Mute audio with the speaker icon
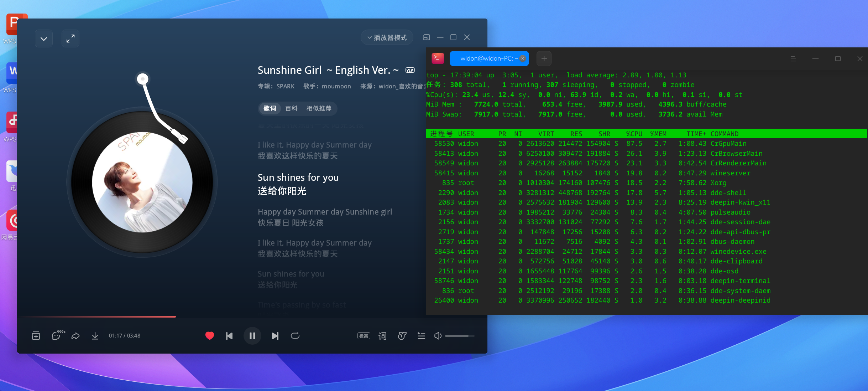 438,336
